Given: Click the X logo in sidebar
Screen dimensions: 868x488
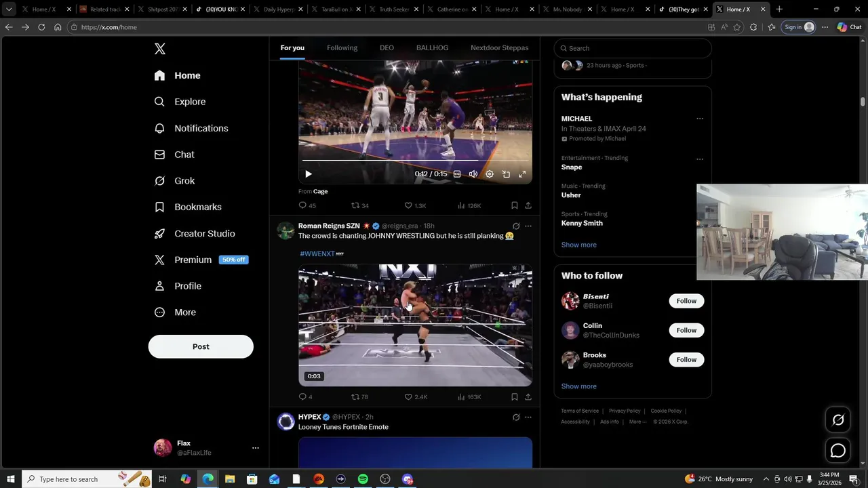Looking at the screenshot, I should point(159,49).
